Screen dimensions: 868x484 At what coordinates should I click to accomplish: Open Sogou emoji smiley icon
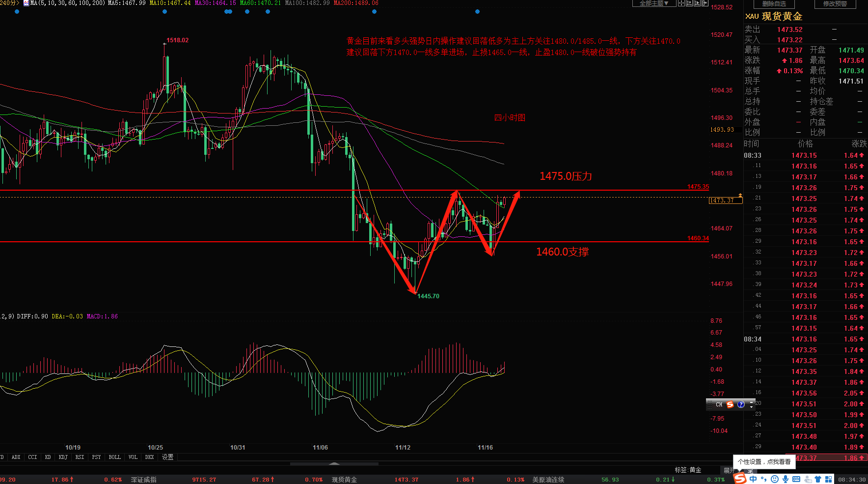point(775,479)
